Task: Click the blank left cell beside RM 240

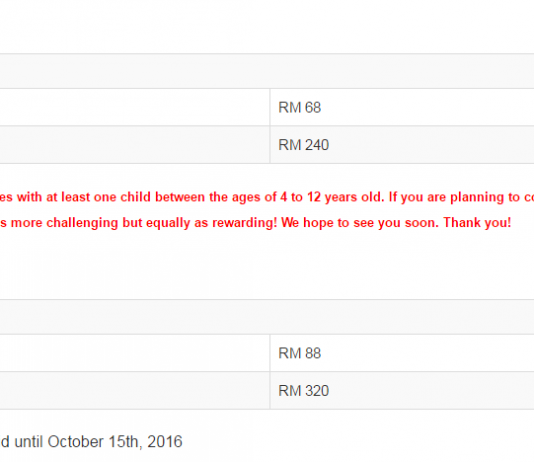Action: click(135, 145)
